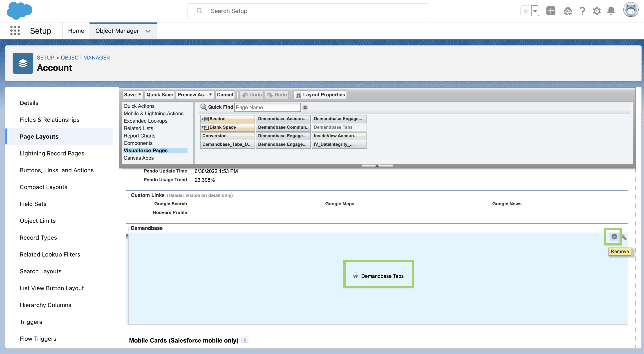This screenshot has height=354, width=644.
Task: Click the Account object layers icon
Action: click(23, 63)
